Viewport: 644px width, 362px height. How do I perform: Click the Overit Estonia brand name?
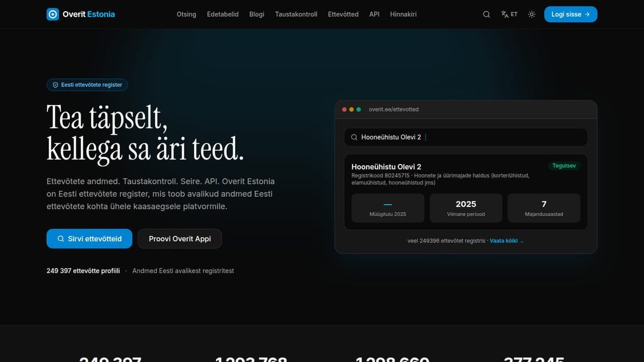pyautogui.click(x=89, y=14)
